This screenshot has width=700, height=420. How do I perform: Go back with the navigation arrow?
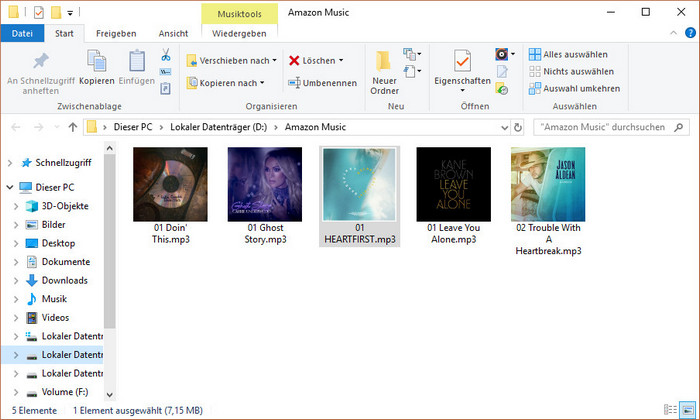(16, 127)
